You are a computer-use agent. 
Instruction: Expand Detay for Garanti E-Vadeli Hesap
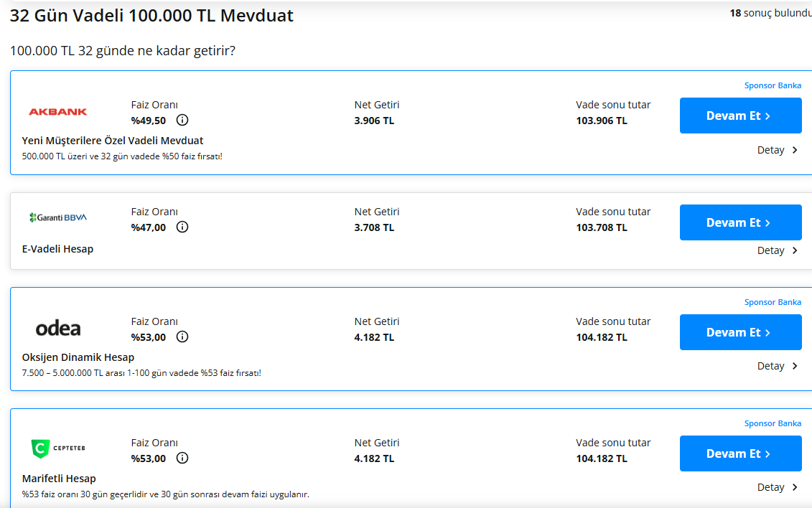[778, 250]
